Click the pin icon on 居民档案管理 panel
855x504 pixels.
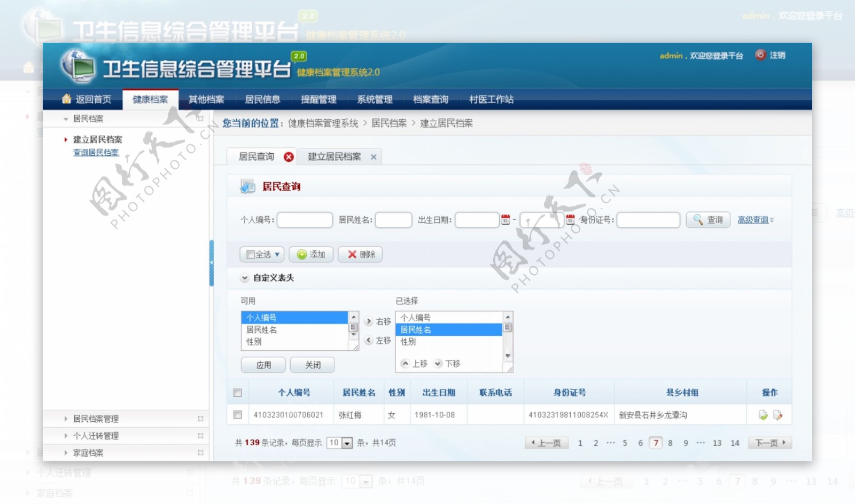click(x=200, y=419)
